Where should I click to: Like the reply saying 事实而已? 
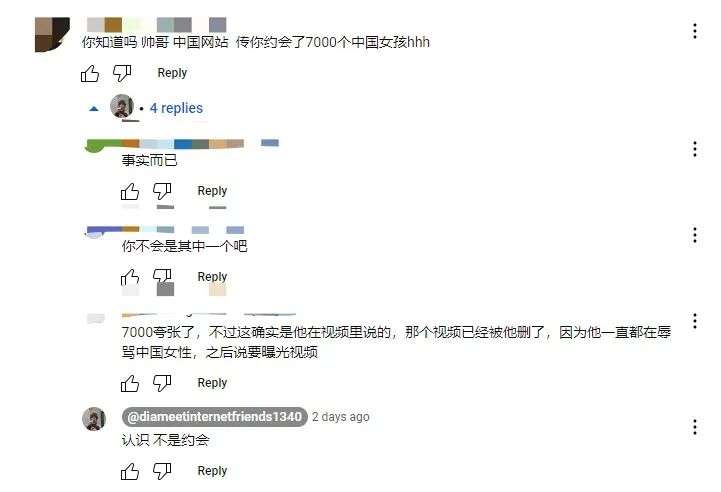(130, 191)
